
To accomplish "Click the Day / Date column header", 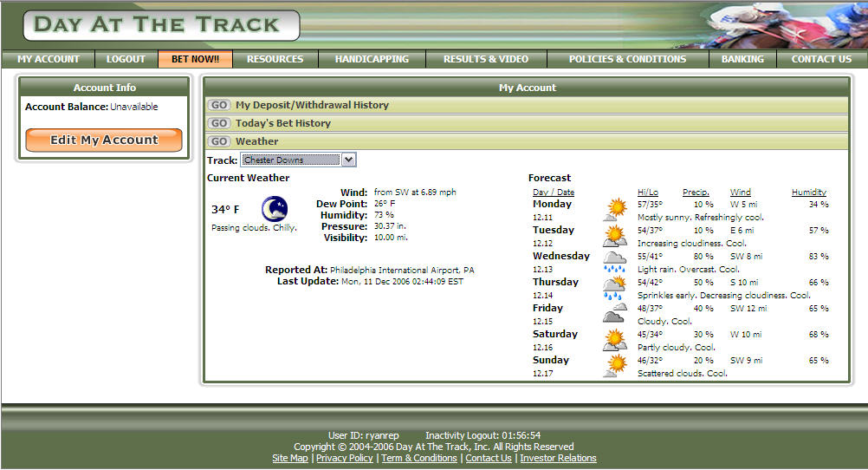I will (554, 193).
